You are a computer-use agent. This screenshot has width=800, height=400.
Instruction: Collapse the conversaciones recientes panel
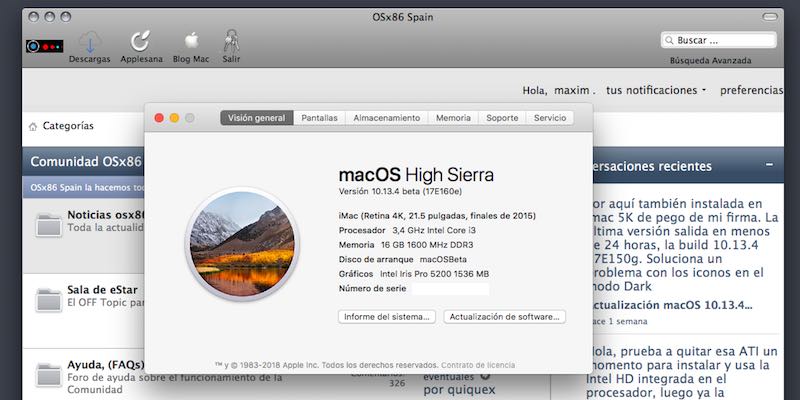coord(769,165)
